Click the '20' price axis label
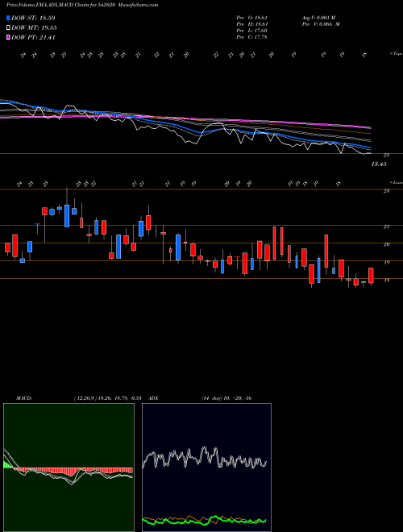 (x=386, y=244)
